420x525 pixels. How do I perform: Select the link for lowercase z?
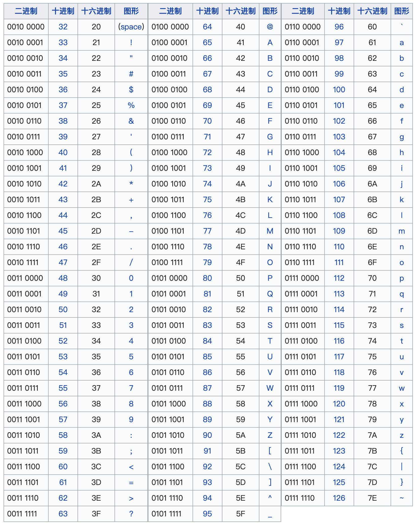tap(401, 435)
